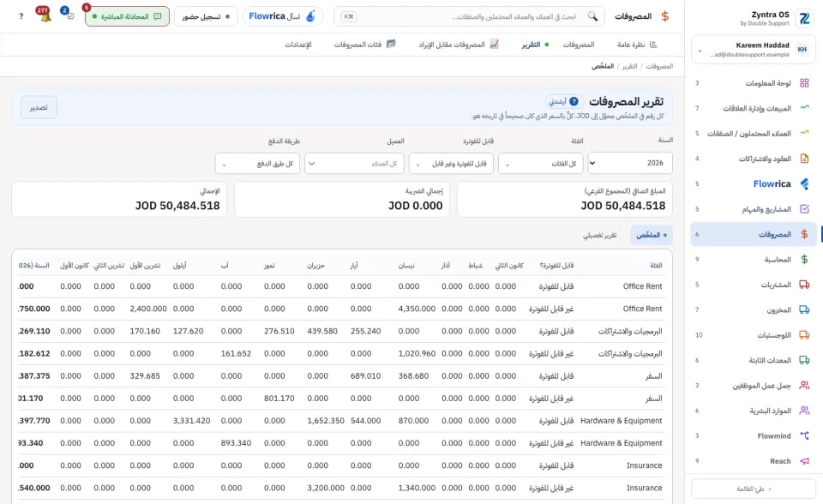This screenshot has height=504, width=823.
Task: Collapse the sidebar with طيّ القائمة
Action: pos(754,489)
